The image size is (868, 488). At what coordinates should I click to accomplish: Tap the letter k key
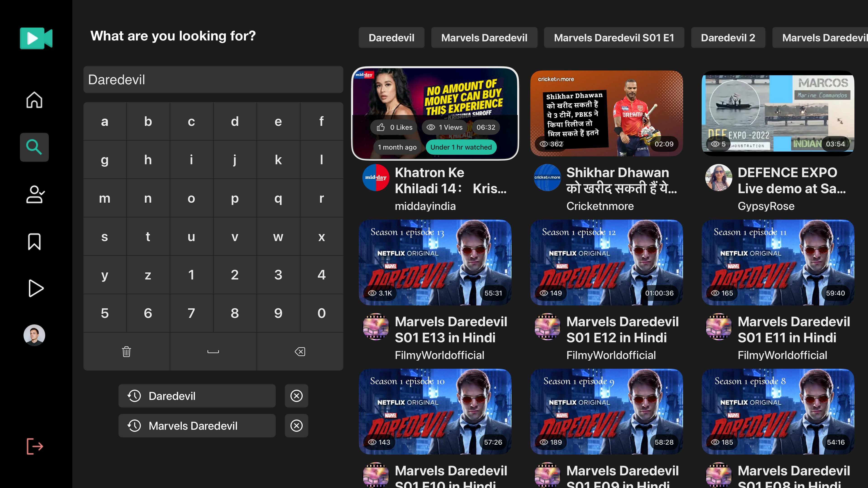pyautogui.click(x=278, y=160)
